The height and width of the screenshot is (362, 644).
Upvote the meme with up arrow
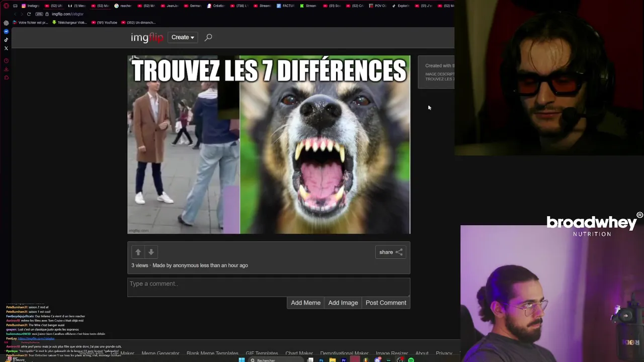[138, 252]
